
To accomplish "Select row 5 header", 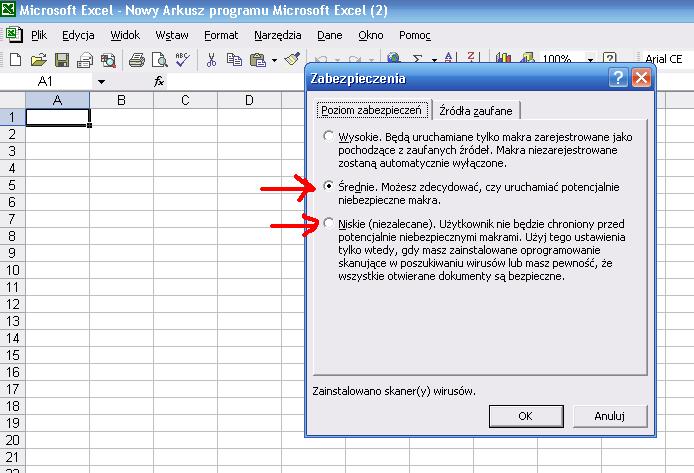I will pos(12,185).
